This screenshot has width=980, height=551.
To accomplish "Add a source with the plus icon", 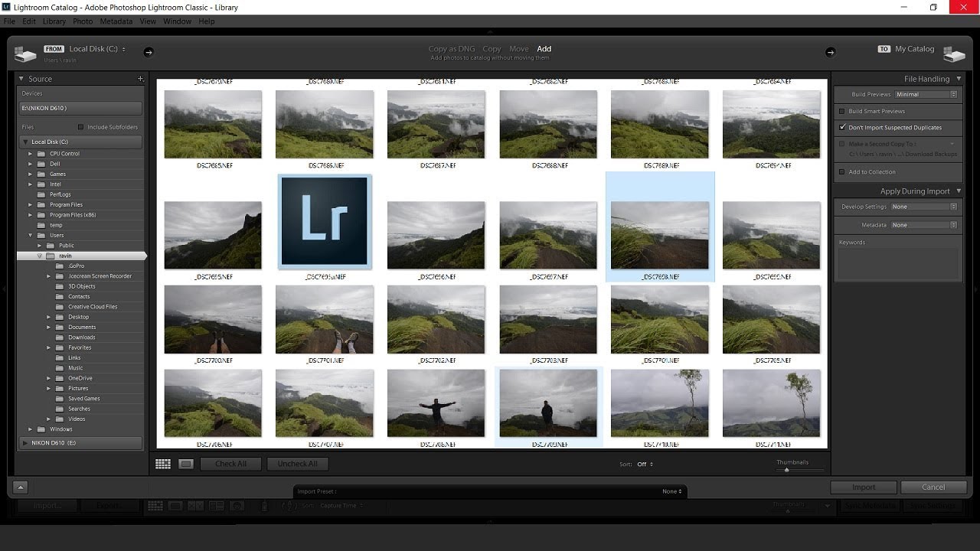I will [x=140, y=79].
